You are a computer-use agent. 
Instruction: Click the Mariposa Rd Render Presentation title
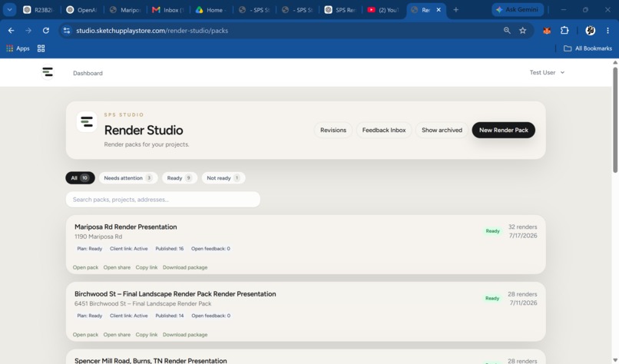125,227
